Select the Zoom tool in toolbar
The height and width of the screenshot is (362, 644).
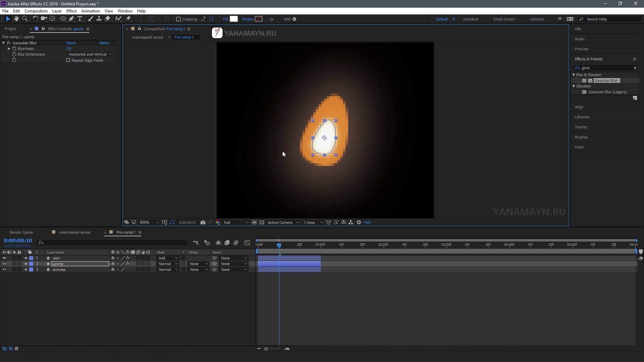(x=24, y=19)
